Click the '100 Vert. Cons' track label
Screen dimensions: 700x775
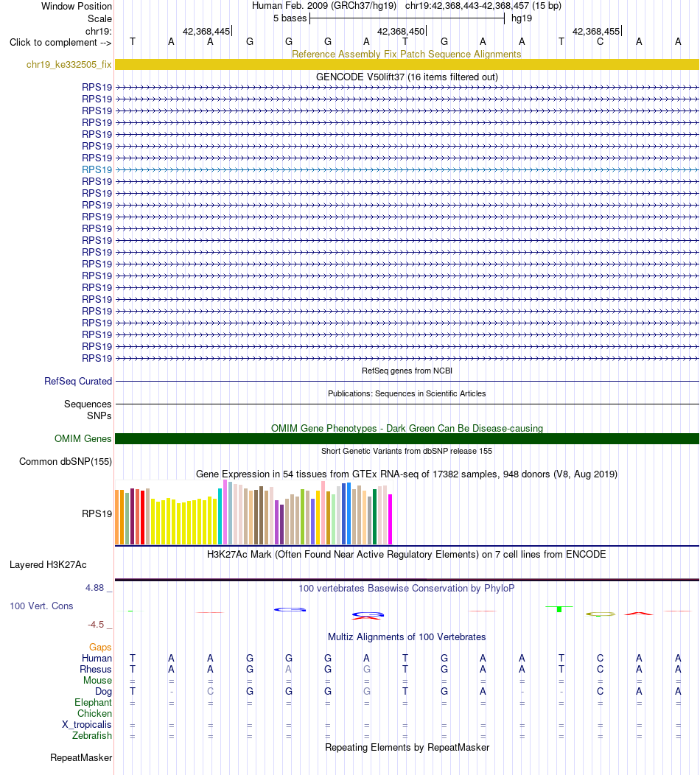(41, 606)
